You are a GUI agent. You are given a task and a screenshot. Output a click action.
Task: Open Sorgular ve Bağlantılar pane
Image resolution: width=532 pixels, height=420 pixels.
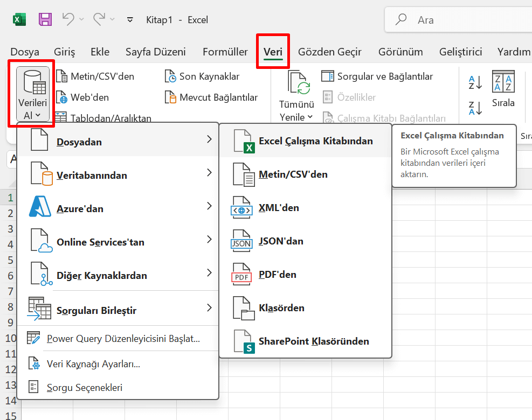[377, 76]
